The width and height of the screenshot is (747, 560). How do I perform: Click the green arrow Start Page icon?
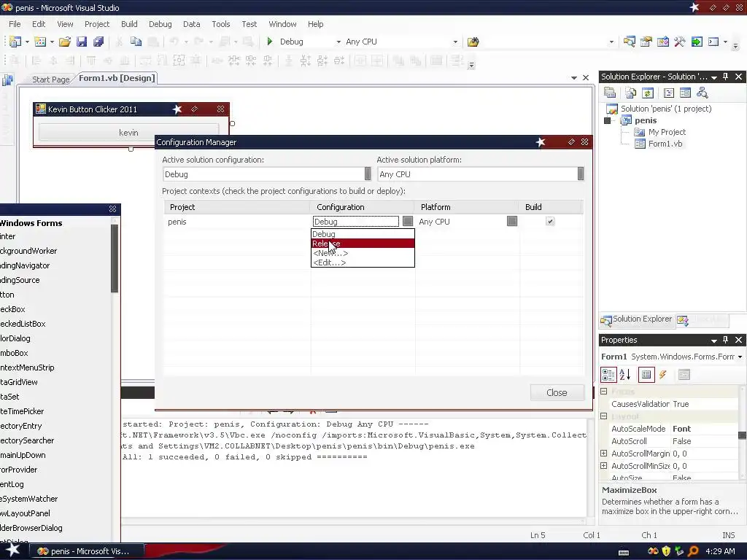tap(697, 42)
